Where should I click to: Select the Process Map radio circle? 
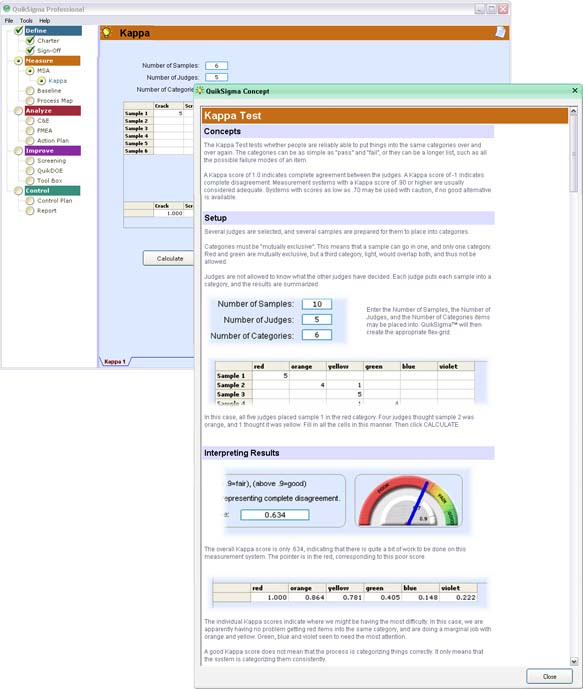pyautogui.click(x=30, y=101)
